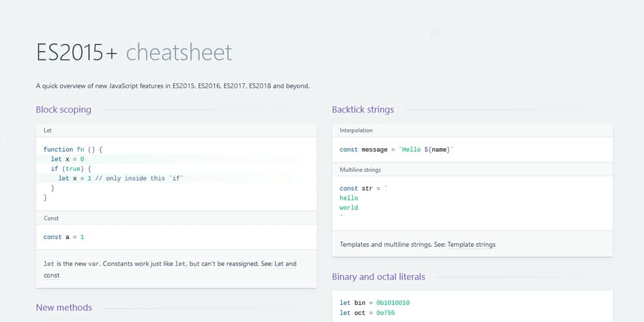The width and height of the screenshot is (644, 322).
Task: Click the "Binary and octal literals" heading
Action: point(378,277)
